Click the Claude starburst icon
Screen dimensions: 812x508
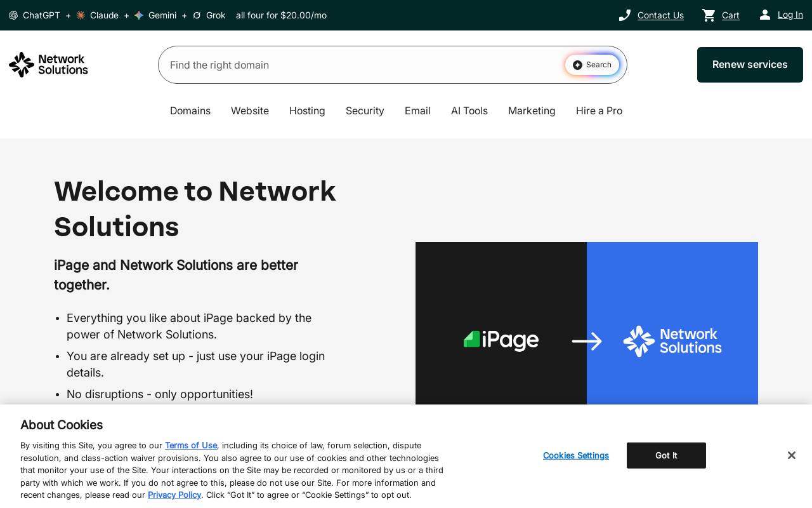coord(81,15)
